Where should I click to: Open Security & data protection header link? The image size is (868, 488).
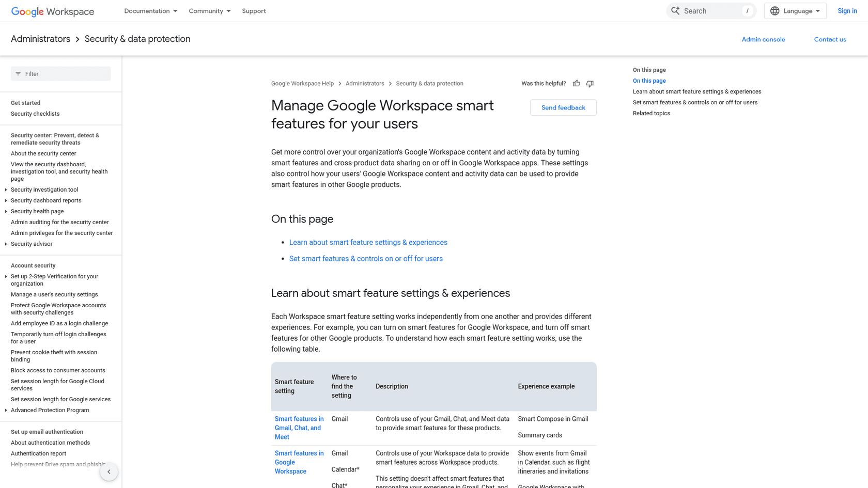click(x=137, y=39)
